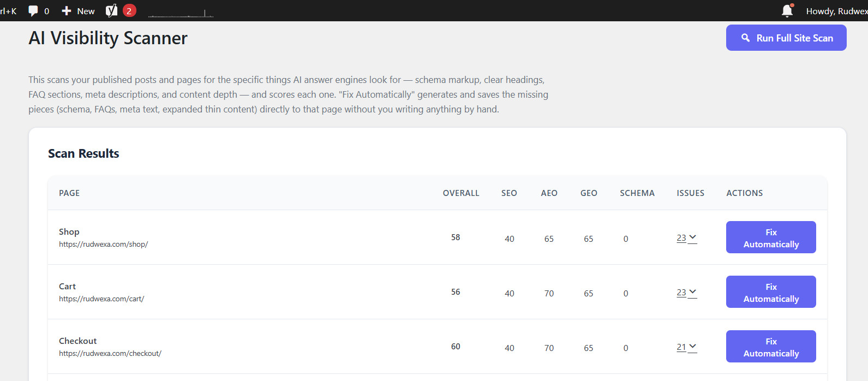Click the Shop overall score 58
This screenshot has height=381, width=868.
point(456,237)
